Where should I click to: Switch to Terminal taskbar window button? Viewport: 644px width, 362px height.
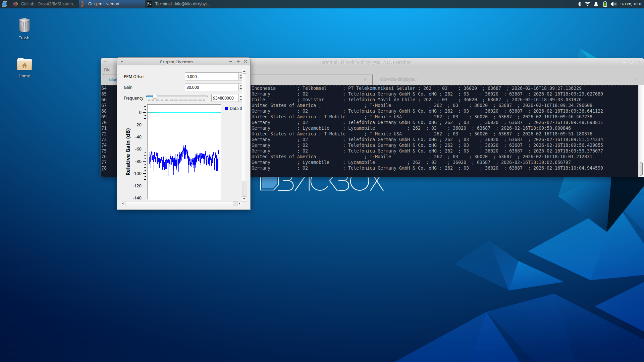pos(179,4)
